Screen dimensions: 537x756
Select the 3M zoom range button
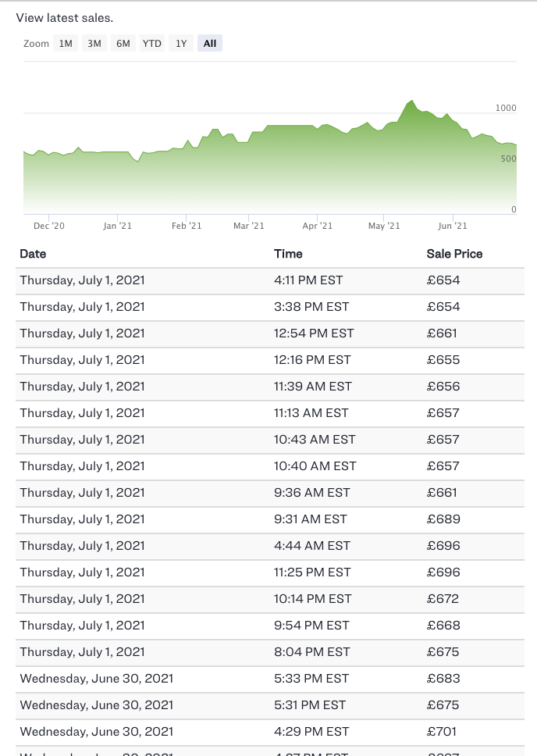click(x=94, y=44)
